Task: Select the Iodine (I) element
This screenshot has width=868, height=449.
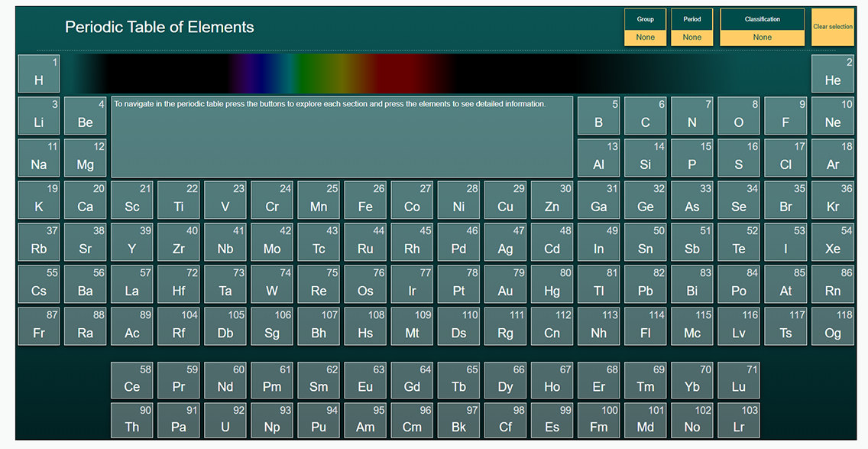Action: (x=785, y=242)
